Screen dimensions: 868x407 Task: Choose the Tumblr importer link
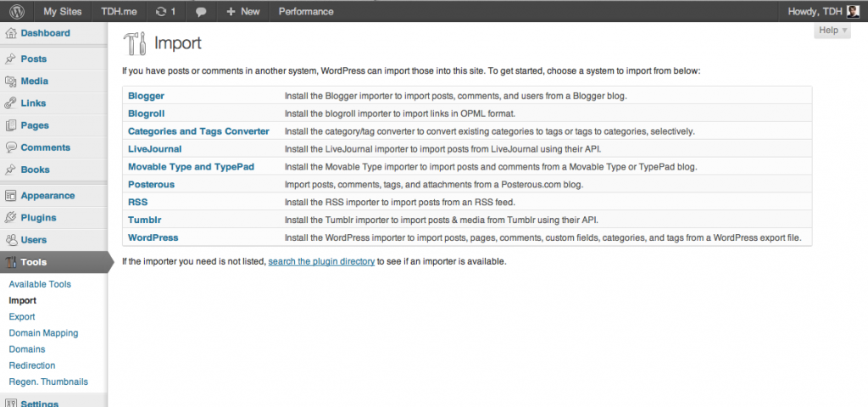click(144, 220)
